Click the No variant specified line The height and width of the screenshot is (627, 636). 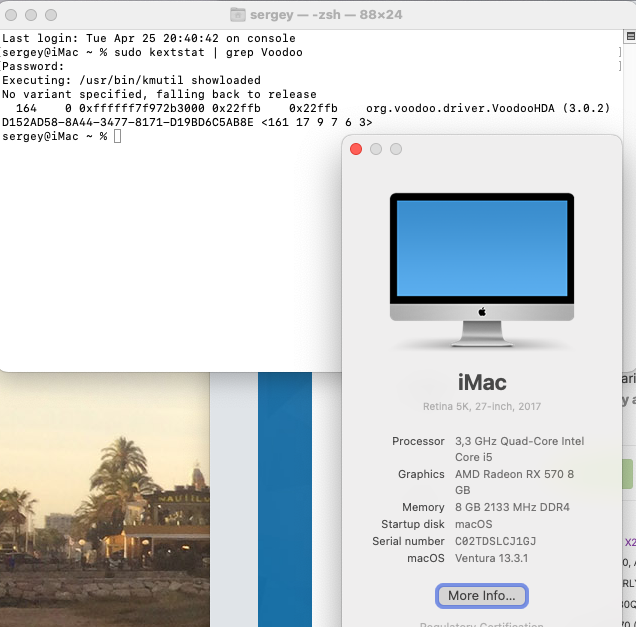159,94
